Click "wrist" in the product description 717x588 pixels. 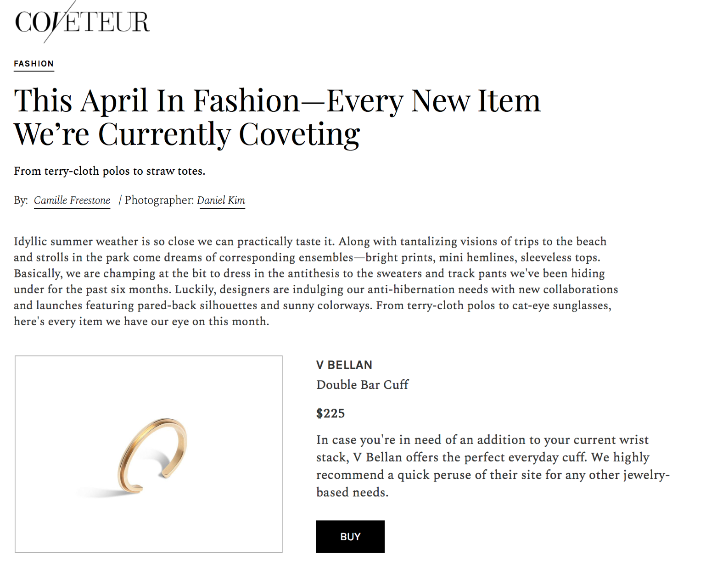coord(633,440)
